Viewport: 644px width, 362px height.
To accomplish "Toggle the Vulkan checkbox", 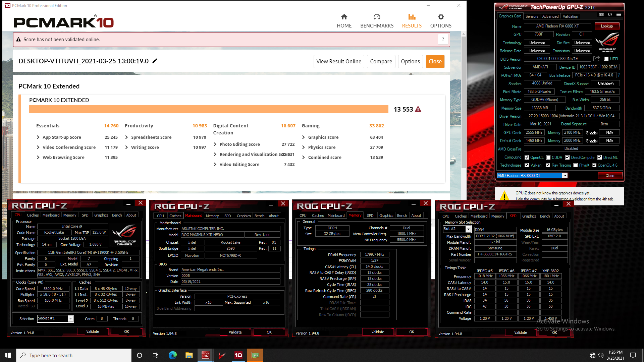I will click(527, 165).
